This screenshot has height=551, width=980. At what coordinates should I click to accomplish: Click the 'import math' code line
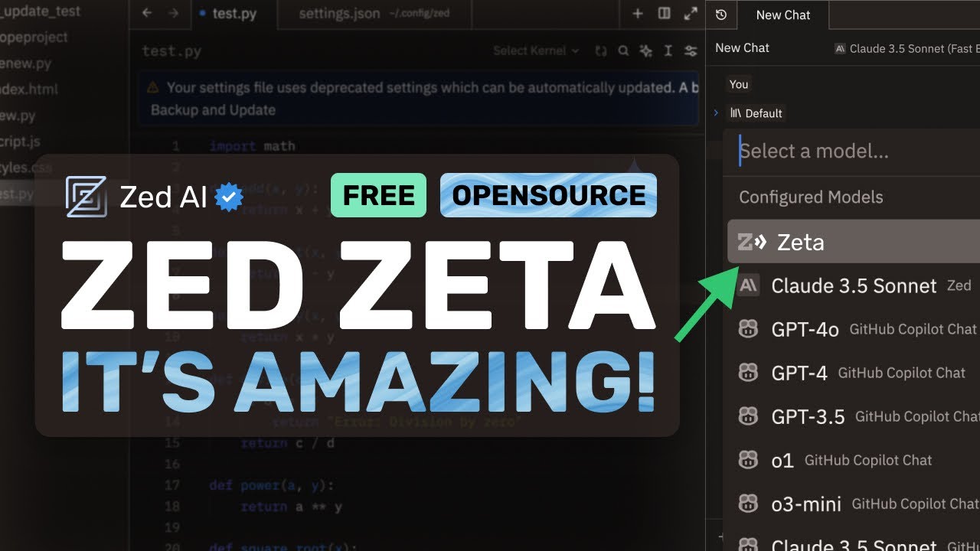(x=252, y=145)
